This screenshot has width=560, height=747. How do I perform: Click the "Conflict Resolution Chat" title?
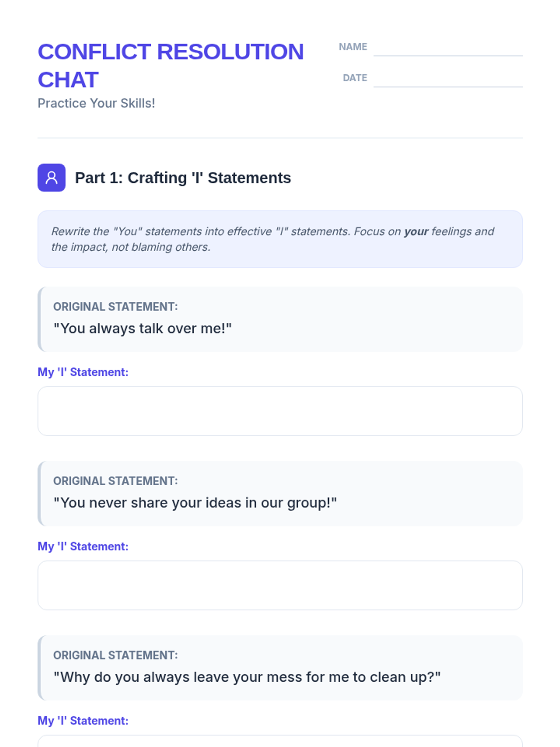170,65
